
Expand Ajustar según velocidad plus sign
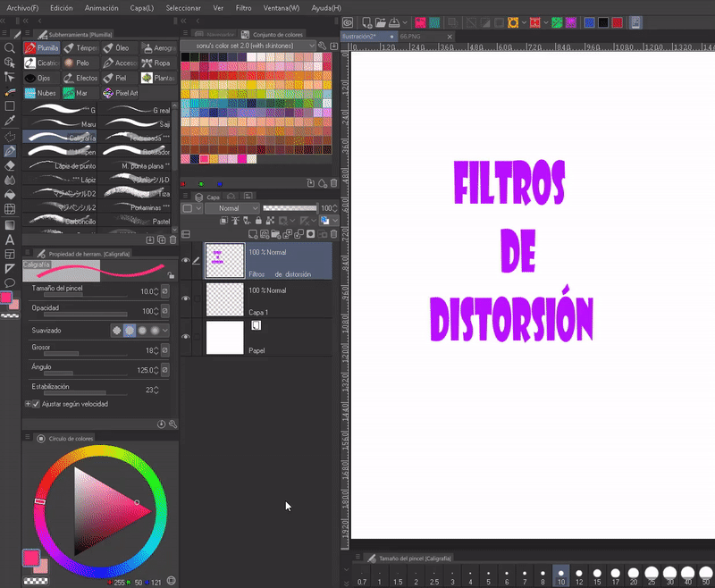tap(29, 404)
